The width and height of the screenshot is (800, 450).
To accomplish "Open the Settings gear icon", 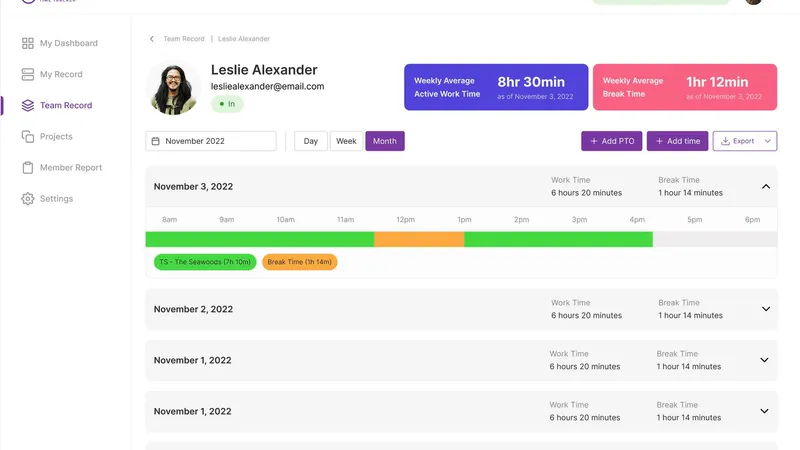I will click(28, 199).
